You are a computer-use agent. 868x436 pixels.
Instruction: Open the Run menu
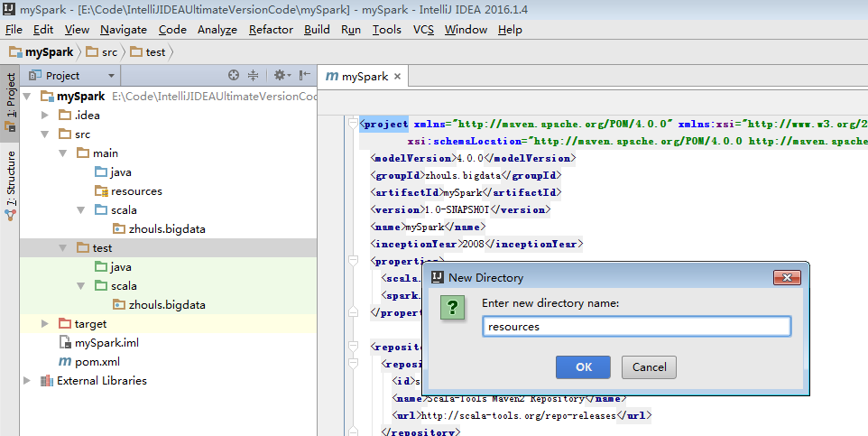click(x=351, y=30)
